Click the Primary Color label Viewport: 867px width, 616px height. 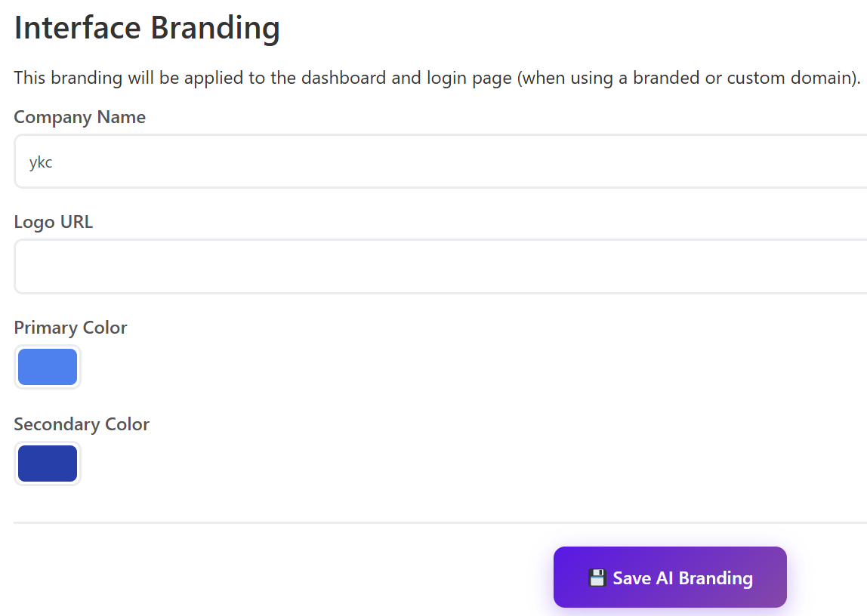pos(70,328)
